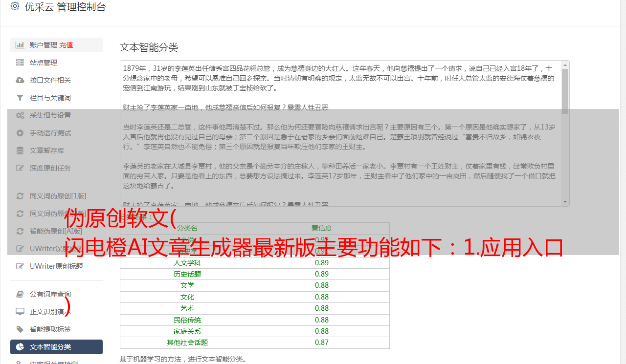Click the text area scroll-down arrow
The width and height of the screenshot is (626, 364).
pos(565,202)
